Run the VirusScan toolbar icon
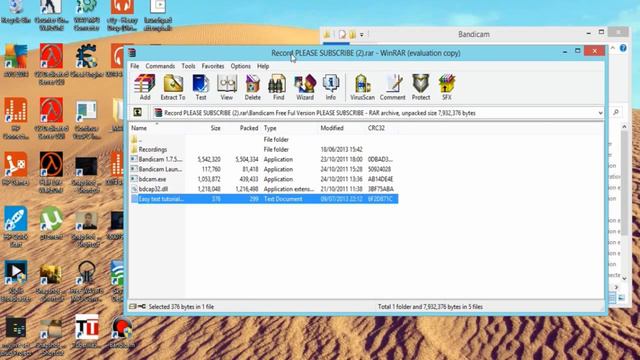The image size is (640, 360). (x=362, y=87)
